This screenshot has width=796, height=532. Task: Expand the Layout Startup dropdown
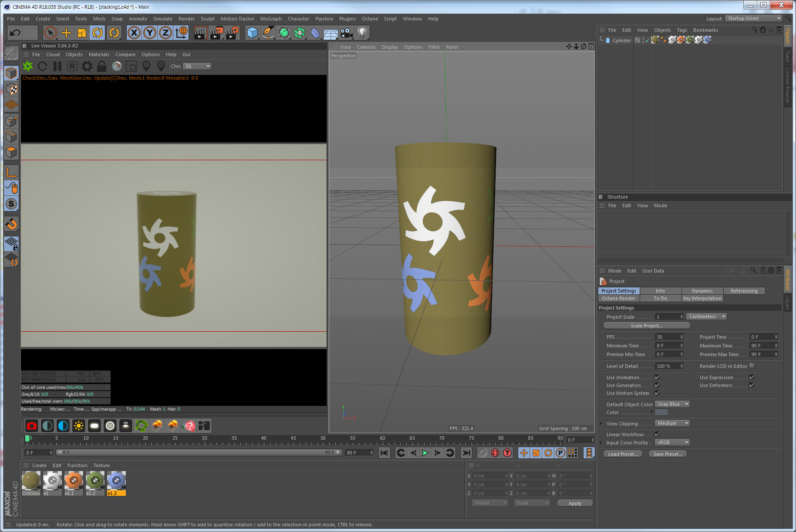click(x=754, y=18)
